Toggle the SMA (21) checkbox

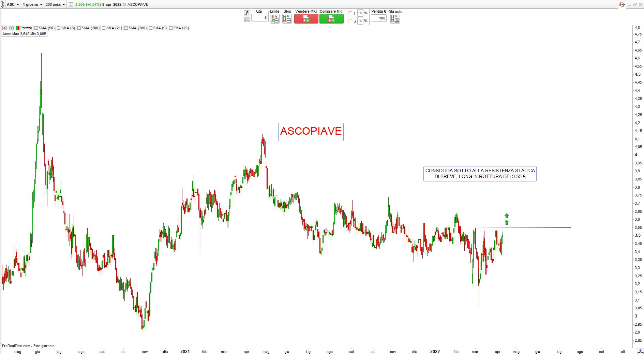(x=104, y=28)
